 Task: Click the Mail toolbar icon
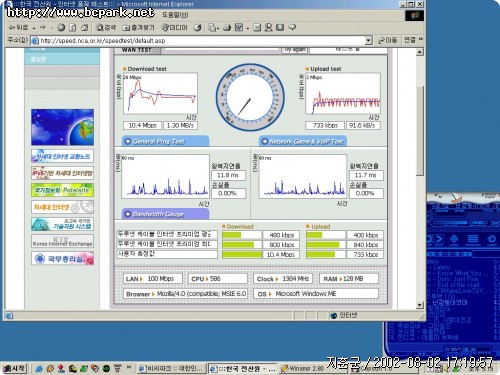pyautogui.click(x=212, y=28)
